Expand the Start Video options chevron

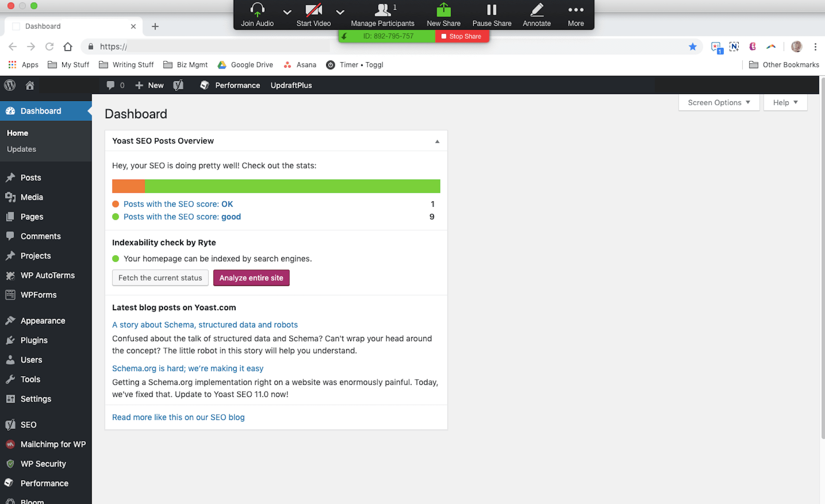pyautogui.click(x=340, y=12)
